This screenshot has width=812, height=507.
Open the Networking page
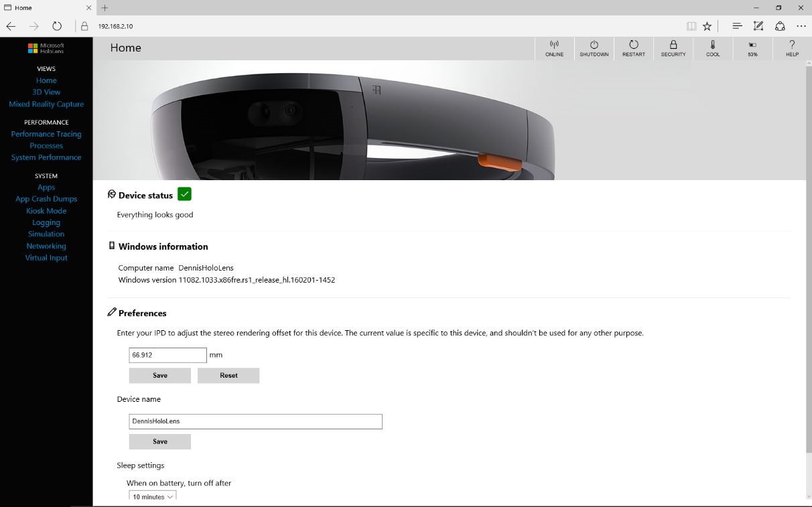(46, 246)
